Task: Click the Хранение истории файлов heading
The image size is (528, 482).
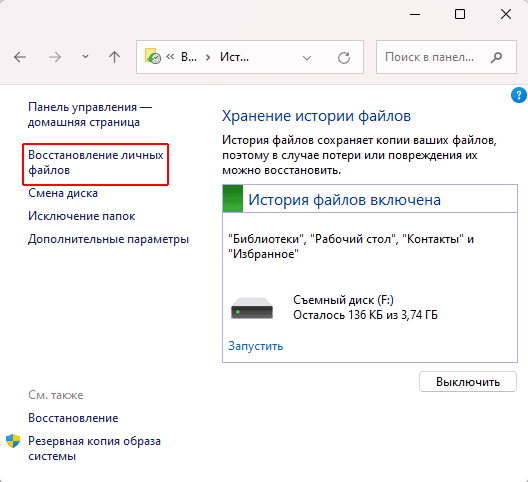Action: (x=316, y=116)
